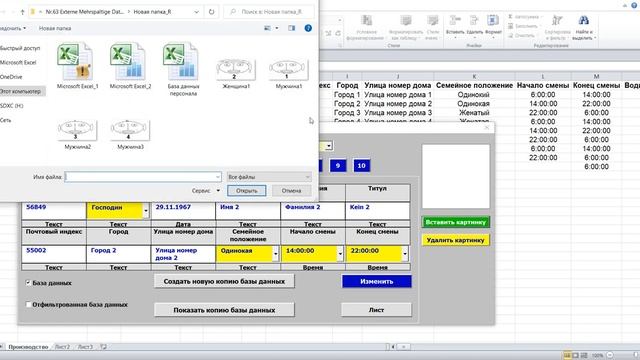
Task: Open SDXC (H:) drive in navigation pane
Action: pos(12,106)
